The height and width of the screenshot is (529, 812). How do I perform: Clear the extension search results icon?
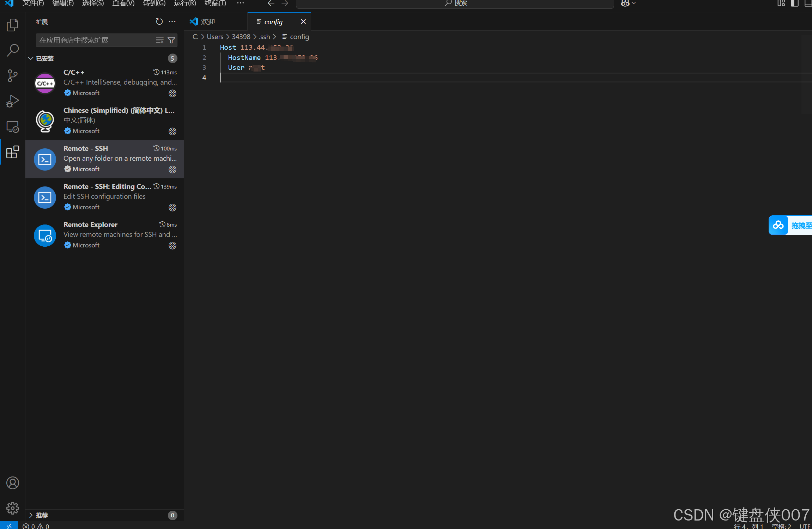coord(160,40)
